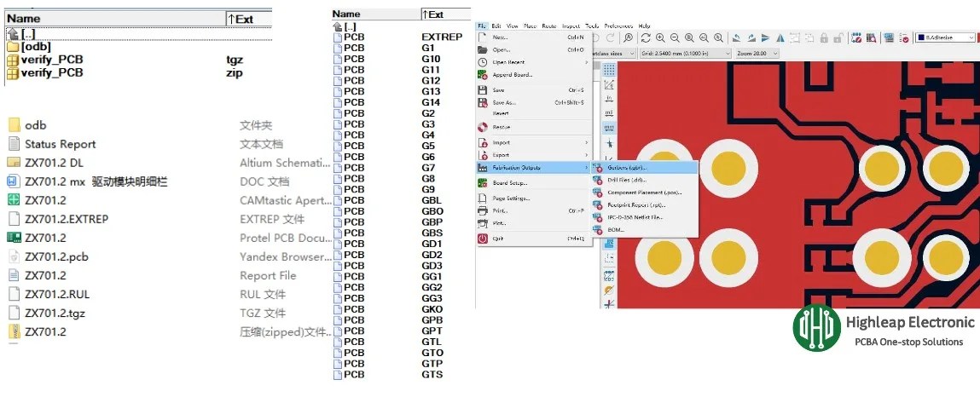Expand the Import submenu
980x397 pixels.
(x=533, y=143)
